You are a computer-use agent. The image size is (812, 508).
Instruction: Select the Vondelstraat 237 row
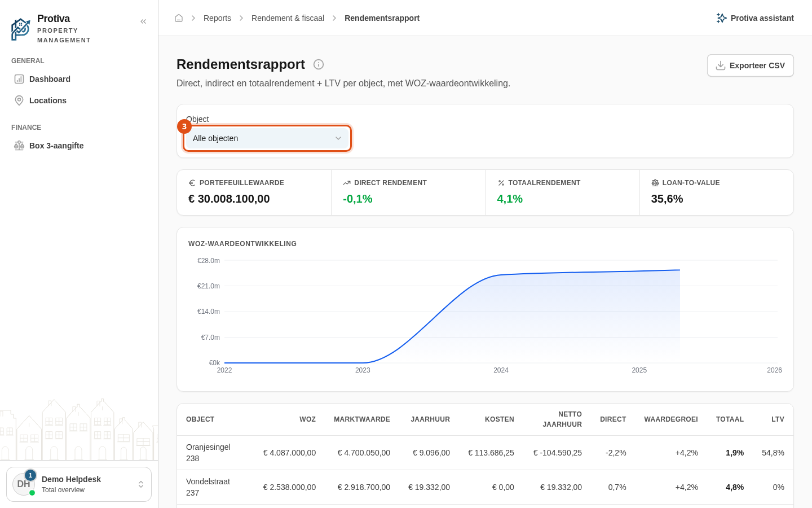click(x=485, y=487)
